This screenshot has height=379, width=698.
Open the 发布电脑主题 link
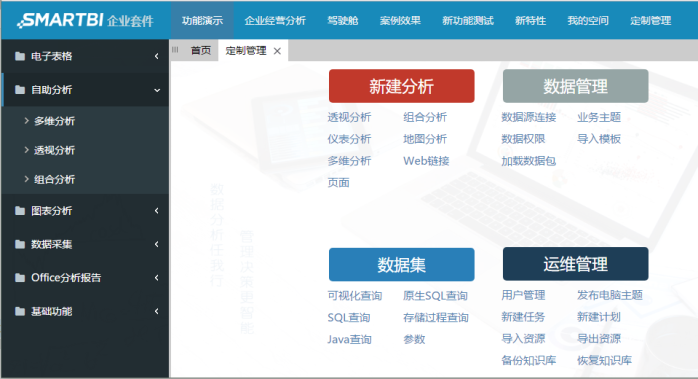coord(610,295)
